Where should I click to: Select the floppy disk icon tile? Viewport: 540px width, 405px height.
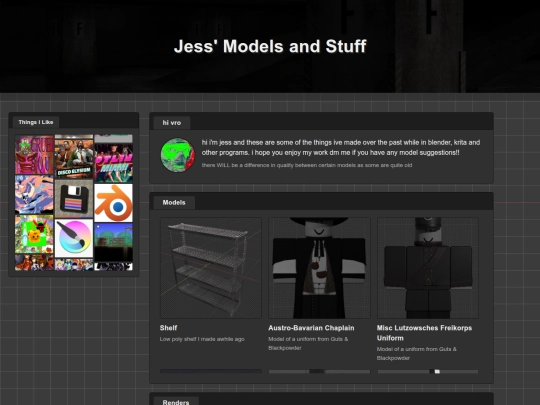point(74,198)
